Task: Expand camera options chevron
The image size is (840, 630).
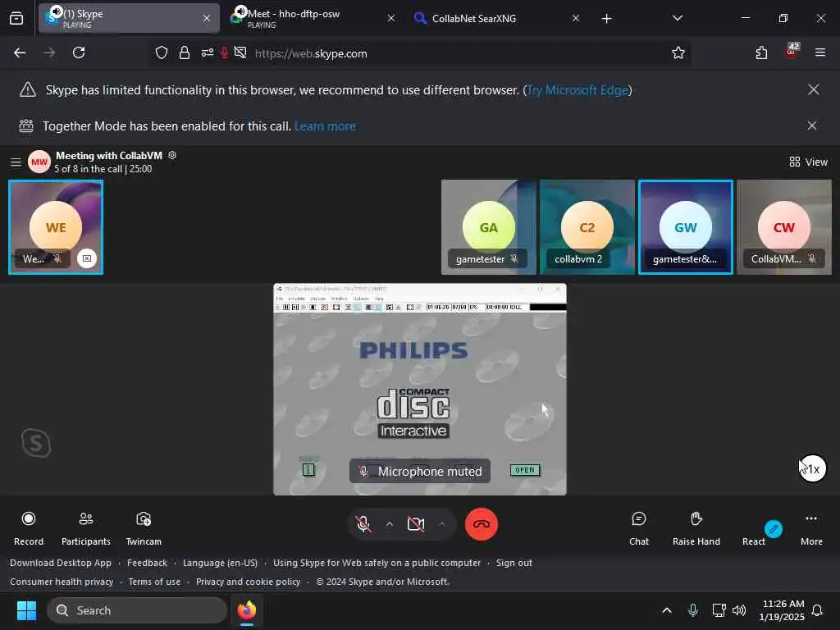Action: tap(442, 524)
